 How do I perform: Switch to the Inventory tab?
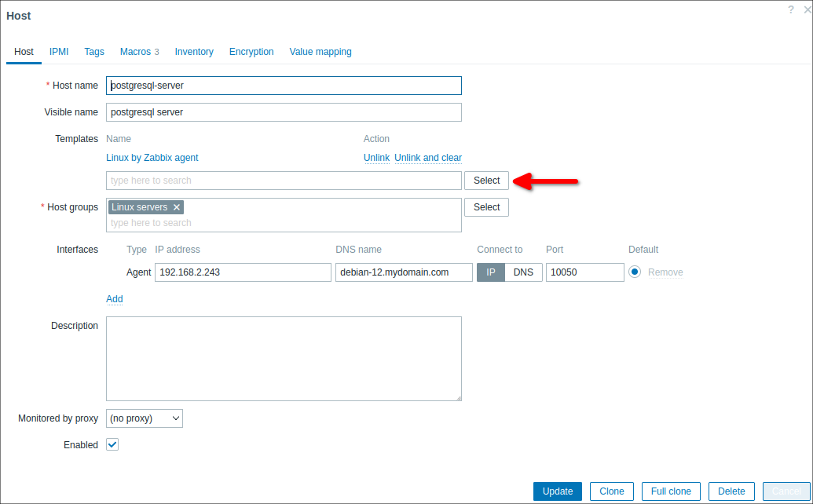[x=193, y=51]
